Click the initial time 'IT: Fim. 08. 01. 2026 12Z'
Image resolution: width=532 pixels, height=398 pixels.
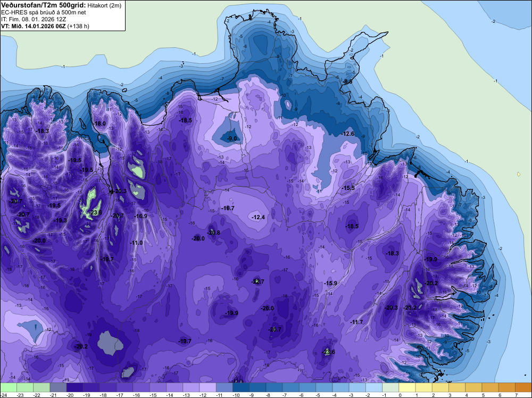point(33,19)
